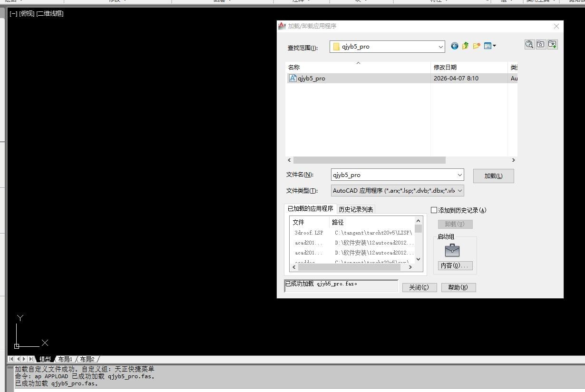Jump to first layout tab arrow
The width and height of the screenshot is (585, 392).
tap(11, 359)
